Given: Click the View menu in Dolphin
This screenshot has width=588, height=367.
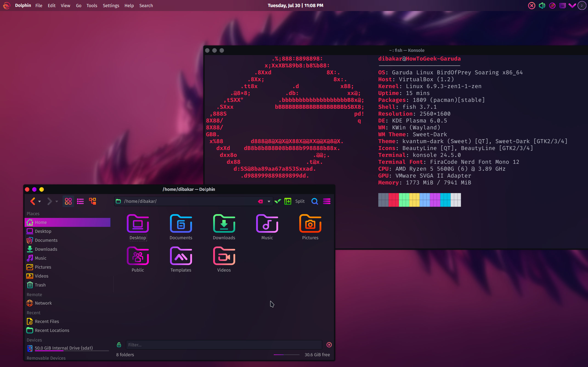Looking at the screenshot, I should [65, 6].
